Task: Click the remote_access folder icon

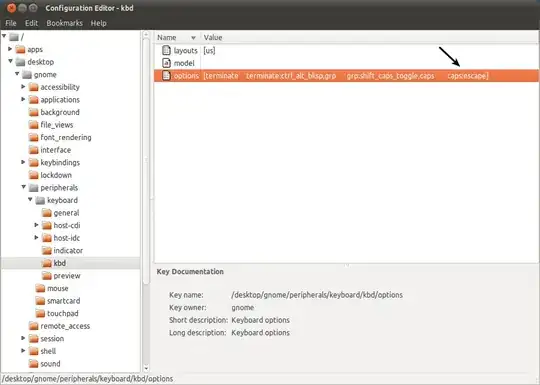Action: tap(33, 326)
